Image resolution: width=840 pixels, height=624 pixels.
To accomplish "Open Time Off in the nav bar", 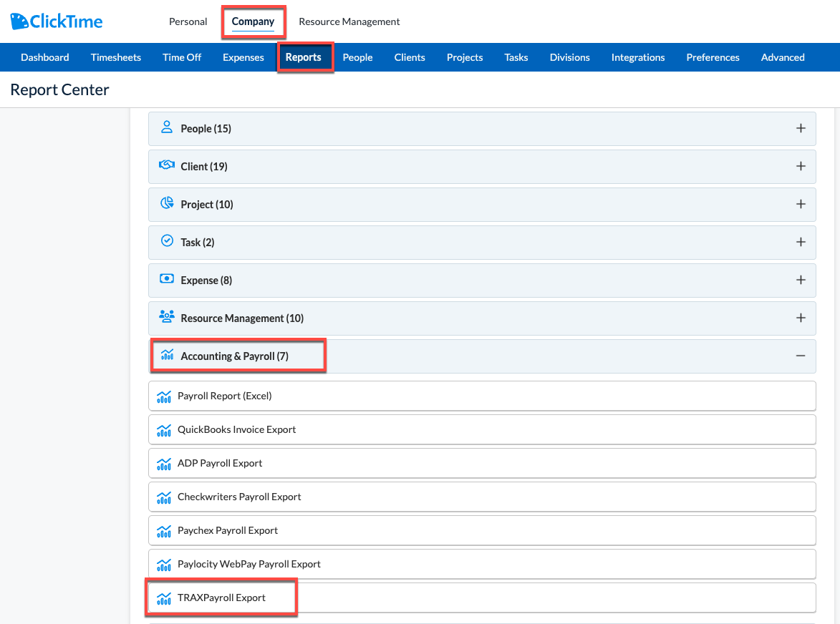I will [182, 57].
